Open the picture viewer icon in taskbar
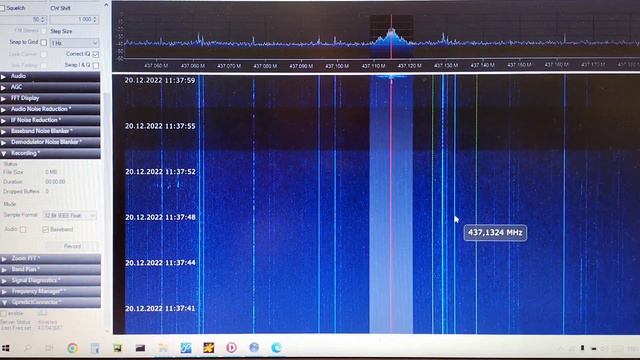This screenshot has width=640, height=360. [x=118, y=348]
